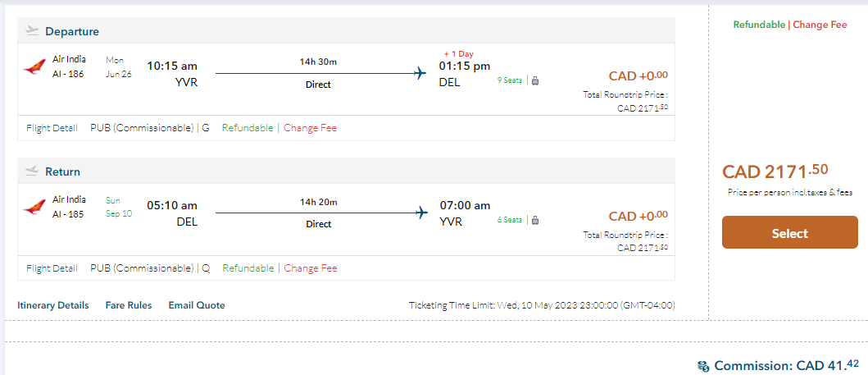Viewport: 868px width, 375px height.
Task: Open Flight Detail for the Departure flight
Action: [52, 128]
